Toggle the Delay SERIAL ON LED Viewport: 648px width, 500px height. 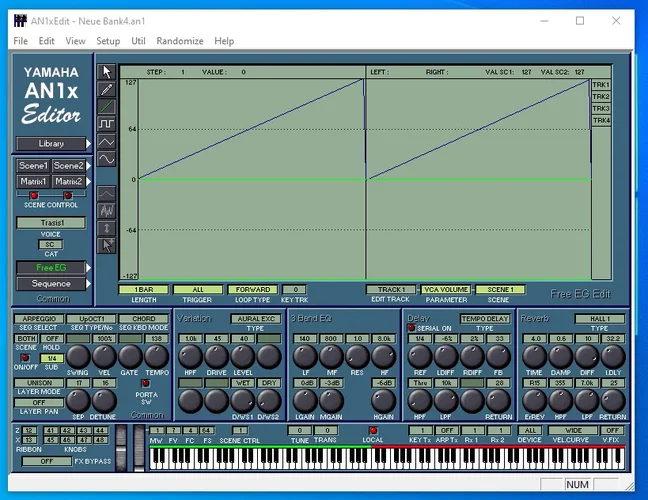tap(411, 328)
